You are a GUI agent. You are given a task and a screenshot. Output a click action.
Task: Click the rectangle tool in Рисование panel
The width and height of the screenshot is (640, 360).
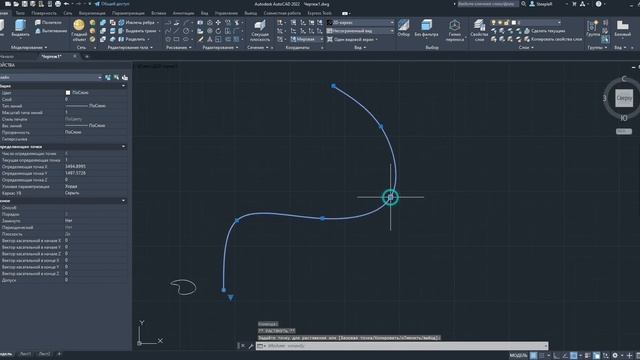click(x=176, y=39)
